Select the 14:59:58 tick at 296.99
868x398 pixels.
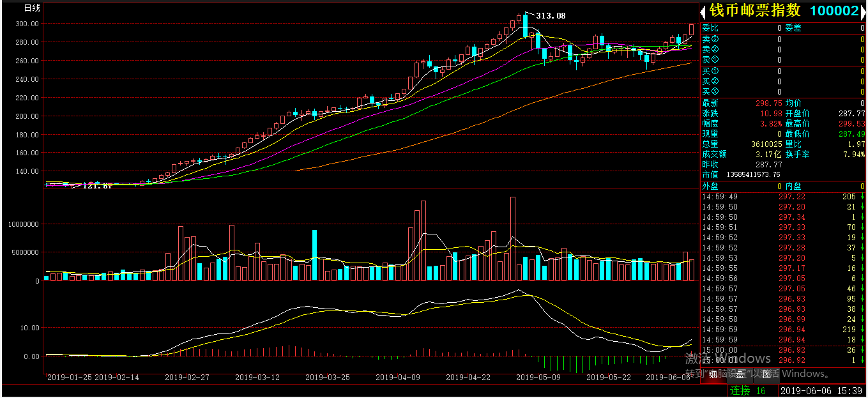(783, 319)
